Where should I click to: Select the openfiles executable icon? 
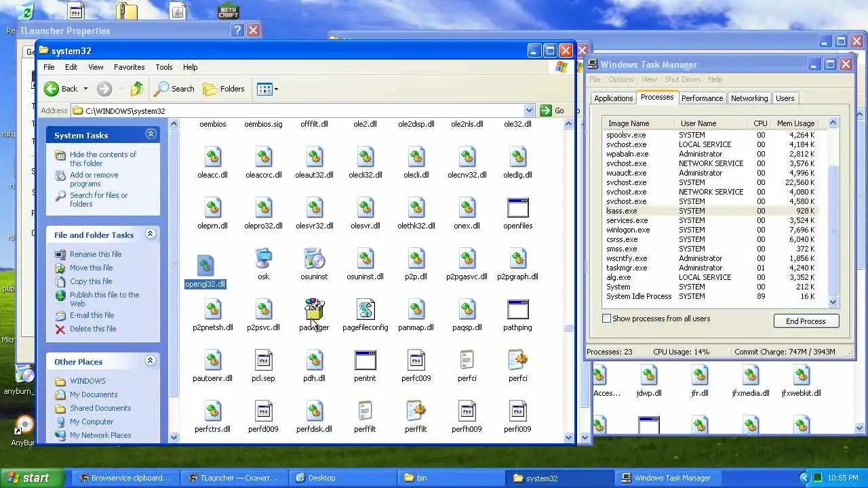pos(517,208)
